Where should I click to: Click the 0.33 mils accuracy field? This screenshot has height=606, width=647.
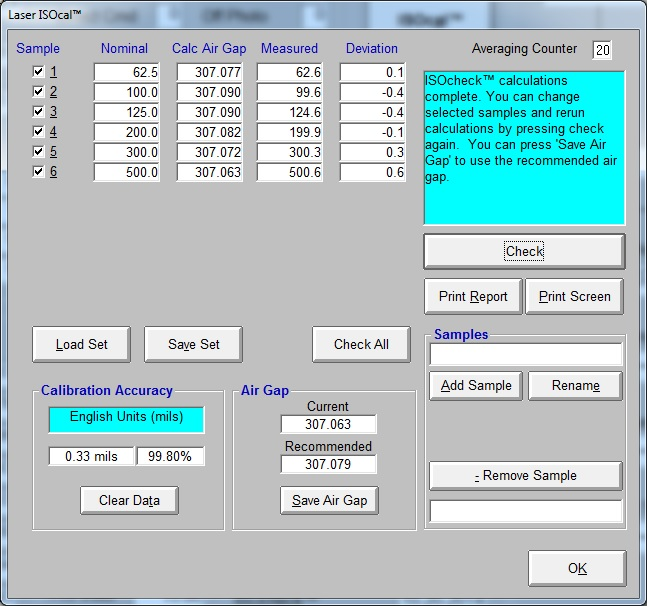(x=91, y=456)
